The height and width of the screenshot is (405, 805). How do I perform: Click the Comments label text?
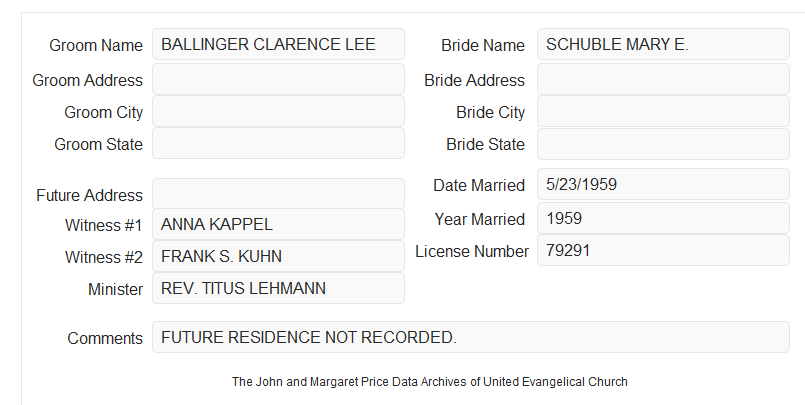(x=105, y=338)
